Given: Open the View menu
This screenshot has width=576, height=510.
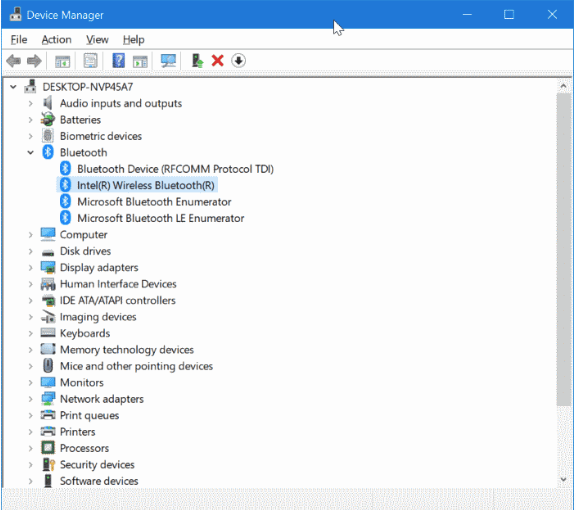Looking at the screenshot, I should pyautogui.click(x=97, y=39).
